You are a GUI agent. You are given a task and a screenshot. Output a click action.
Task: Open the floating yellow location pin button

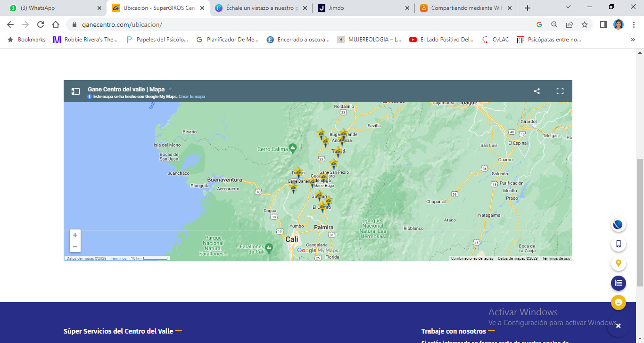619,263
